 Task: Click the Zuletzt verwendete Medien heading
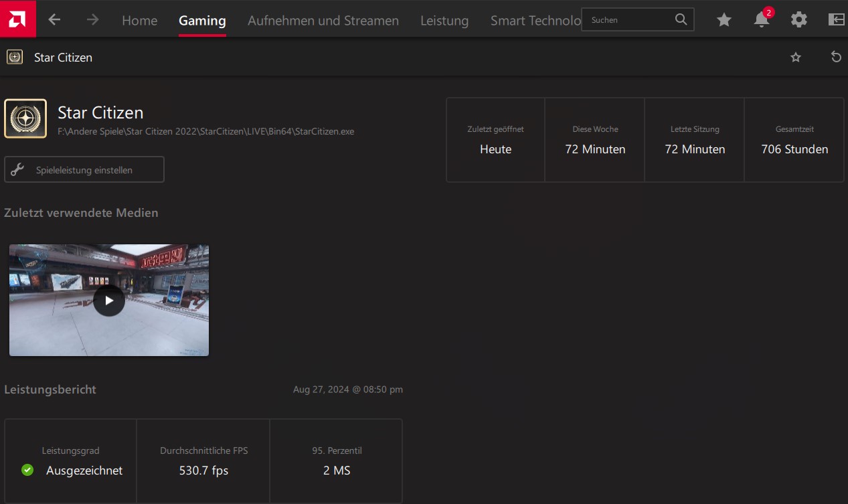coord(81,213)
